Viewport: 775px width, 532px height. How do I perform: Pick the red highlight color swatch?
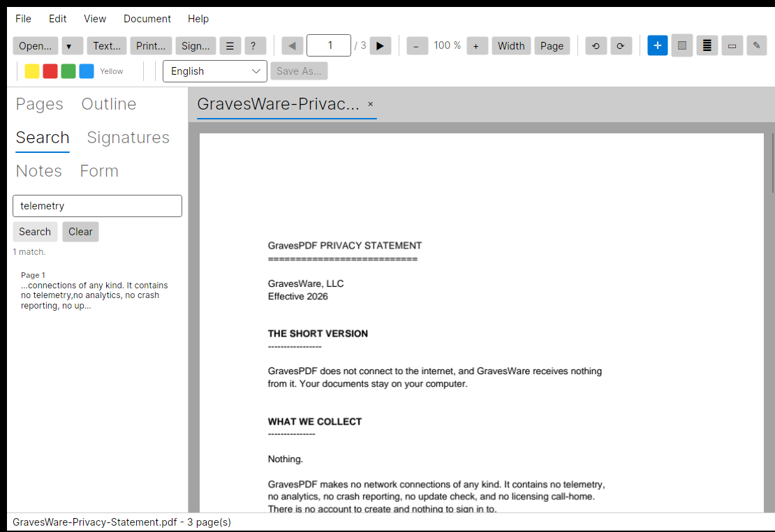pyautogui.click(x=50, y=71)
